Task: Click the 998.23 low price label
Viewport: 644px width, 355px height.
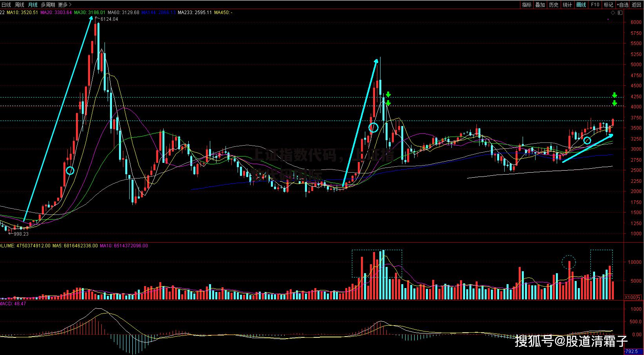Action: 21,234
